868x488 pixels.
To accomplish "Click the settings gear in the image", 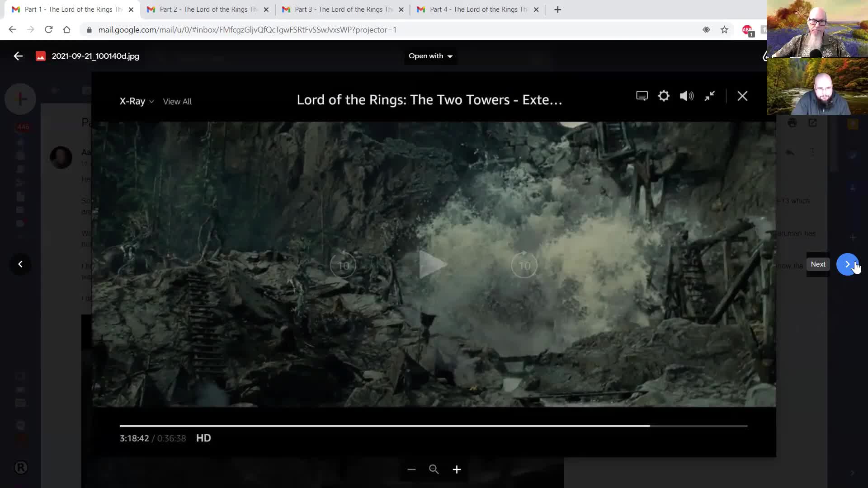I will tap(664, 96).
